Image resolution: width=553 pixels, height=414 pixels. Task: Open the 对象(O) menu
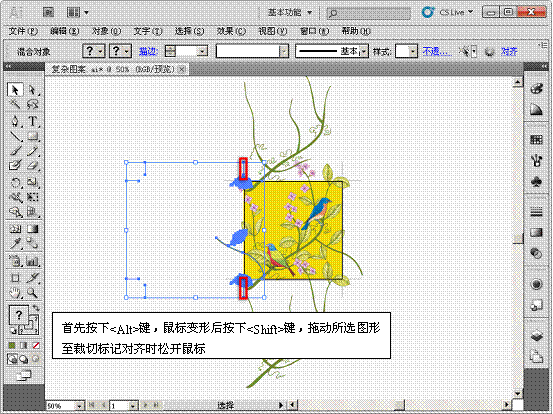coord(106,31)
